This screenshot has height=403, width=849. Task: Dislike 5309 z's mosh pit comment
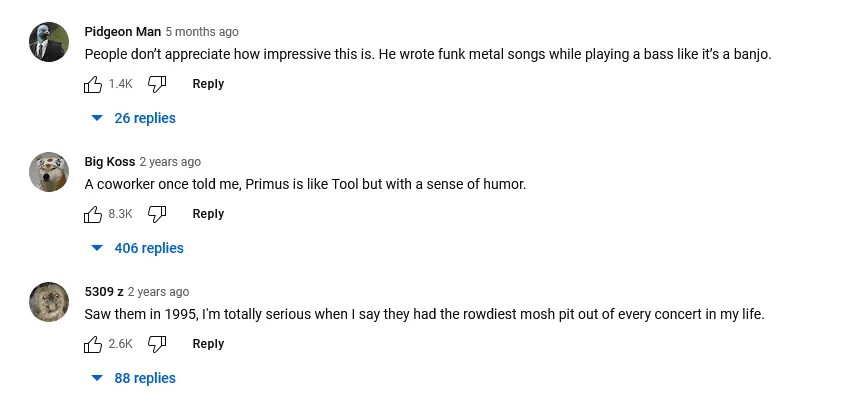click(x=157, y=344)
